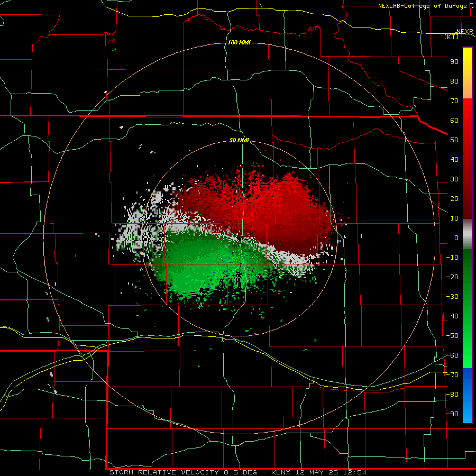Click the -20 value on velocity scale
476x476 pixels.
(452, 277)
